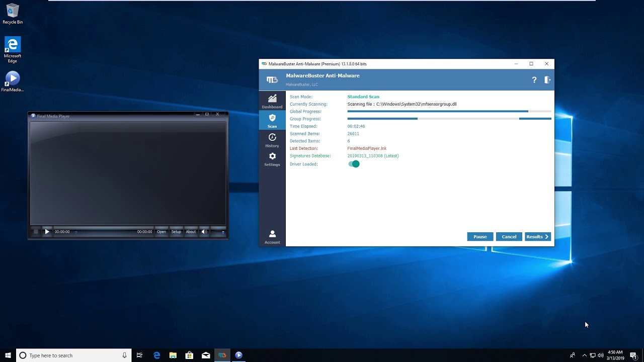Click time elapsed value 00:02:46

[x=356, y=126]
